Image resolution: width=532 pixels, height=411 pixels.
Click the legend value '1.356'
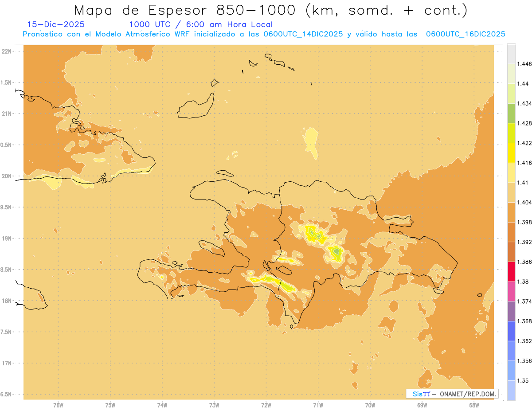tap(524, 361)
